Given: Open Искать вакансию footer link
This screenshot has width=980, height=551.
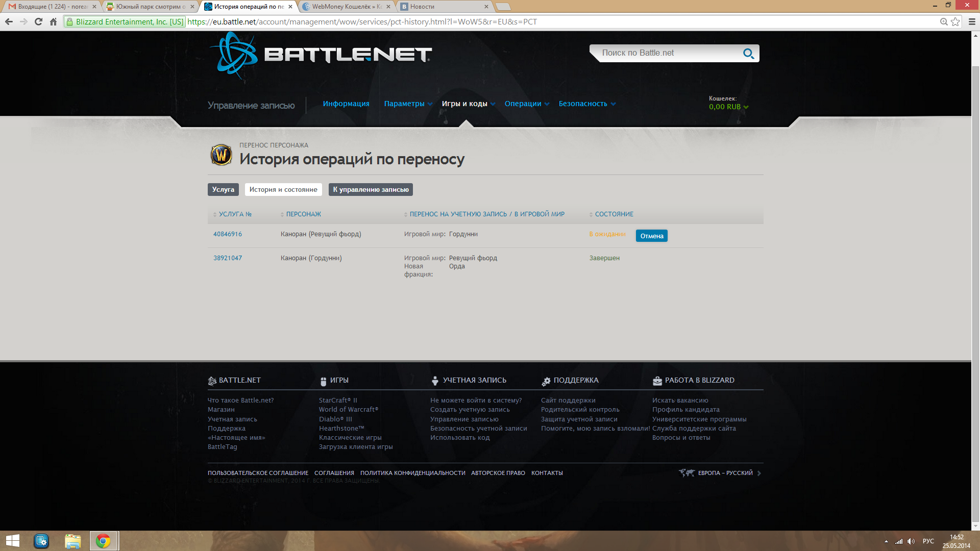Looking at the screenshot, I should [680, 400].
